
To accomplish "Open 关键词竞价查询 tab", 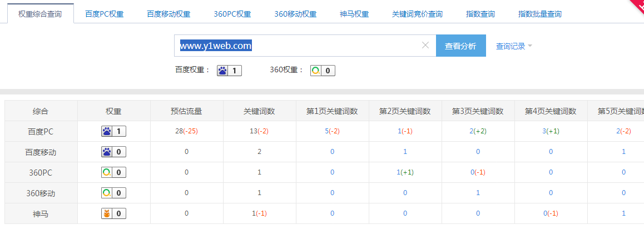I will pyautogui.click(x=417, y=14).
